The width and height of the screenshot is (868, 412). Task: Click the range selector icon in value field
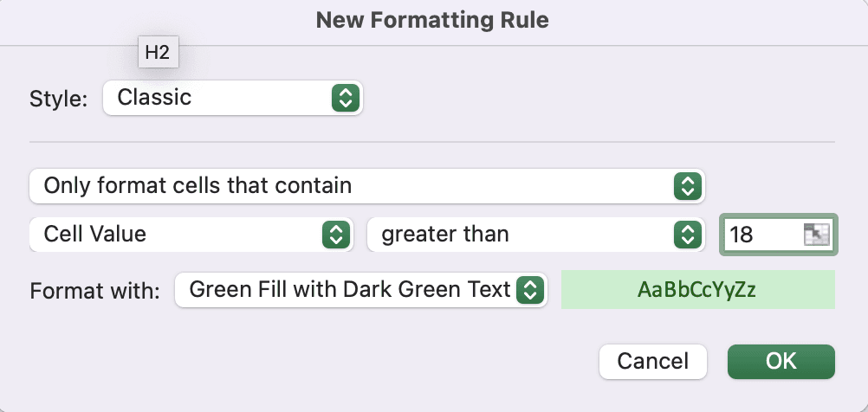click(x=816, y=234)
